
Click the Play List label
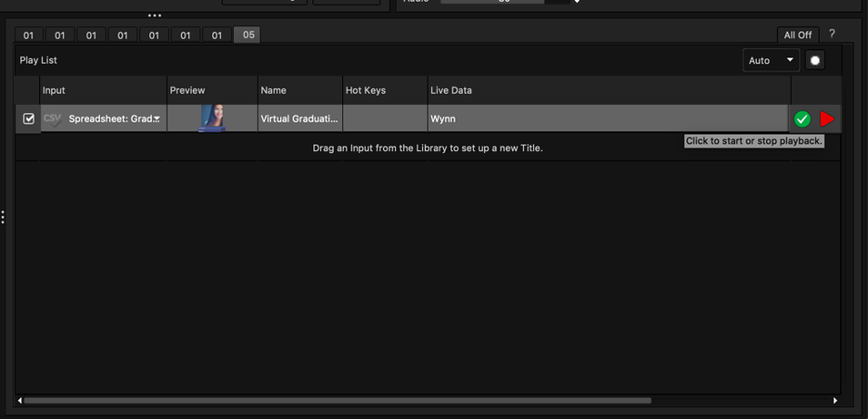pos(38,60)
